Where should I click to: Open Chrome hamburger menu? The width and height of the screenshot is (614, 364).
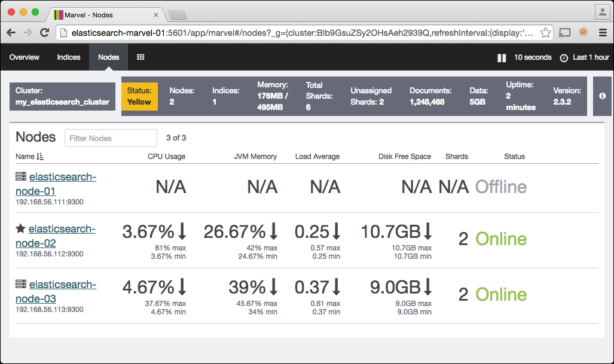point(603,32)
